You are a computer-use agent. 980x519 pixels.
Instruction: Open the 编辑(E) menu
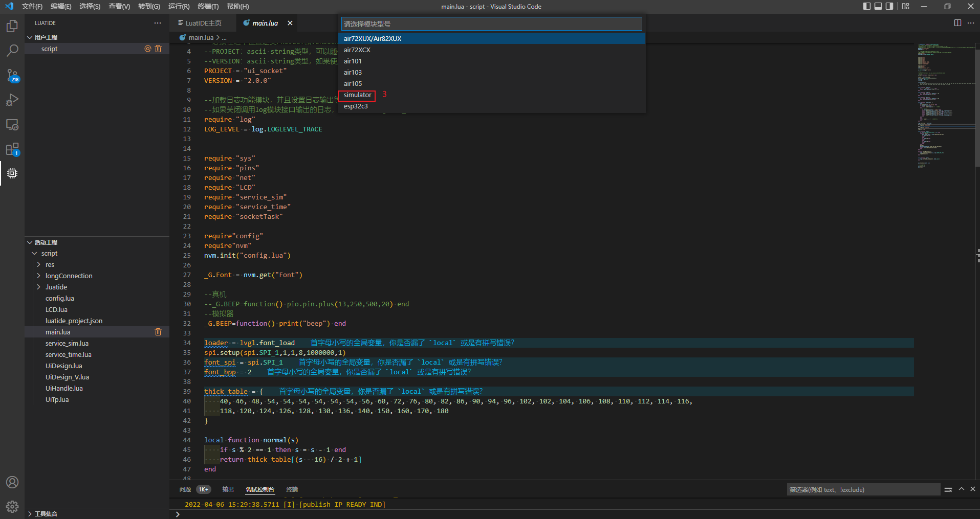(61, 6)
